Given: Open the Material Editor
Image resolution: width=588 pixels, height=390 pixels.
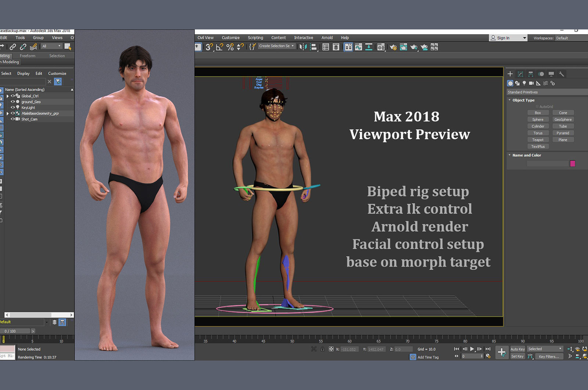Looking at the screenshot, I should (381, 47).
